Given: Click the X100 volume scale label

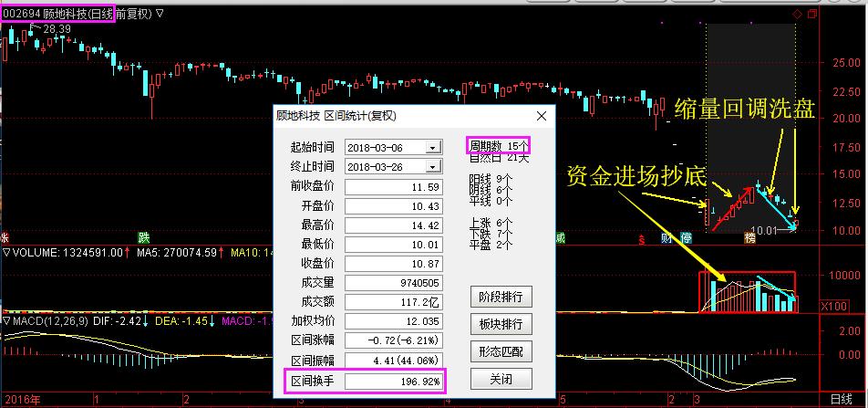Looking at the screenshot, I should 833,306.
